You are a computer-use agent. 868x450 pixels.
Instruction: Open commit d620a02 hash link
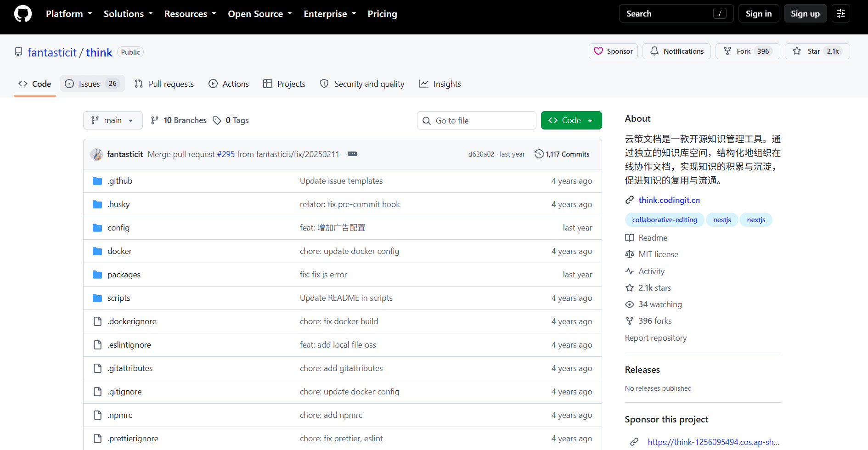(x=481, y=154)
